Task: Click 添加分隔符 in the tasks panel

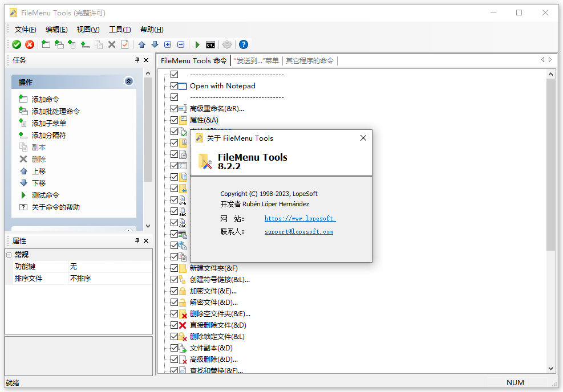Action: pos(49,135)
